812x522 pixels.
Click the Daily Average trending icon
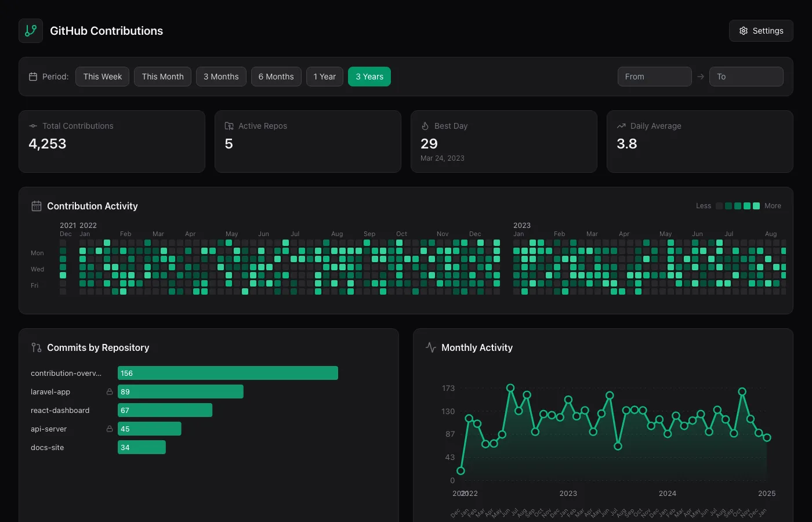click(621, 126)
